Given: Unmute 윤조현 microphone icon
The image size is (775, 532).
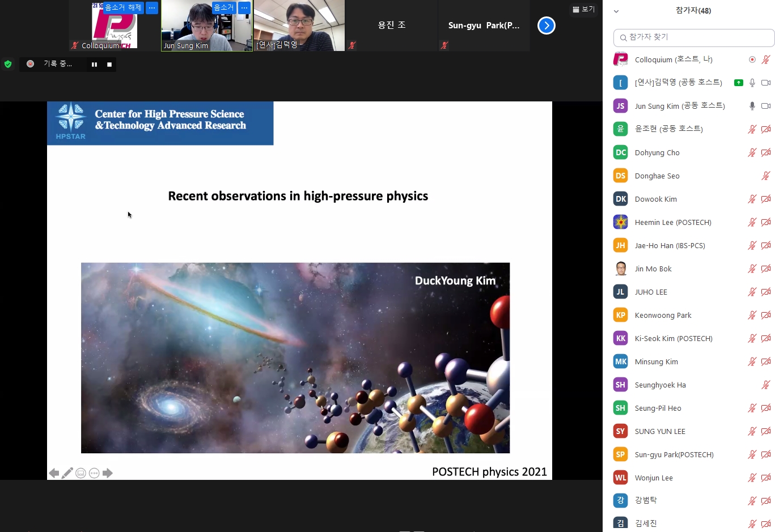Looking at the screenshot, I should [x=752, y=129].
